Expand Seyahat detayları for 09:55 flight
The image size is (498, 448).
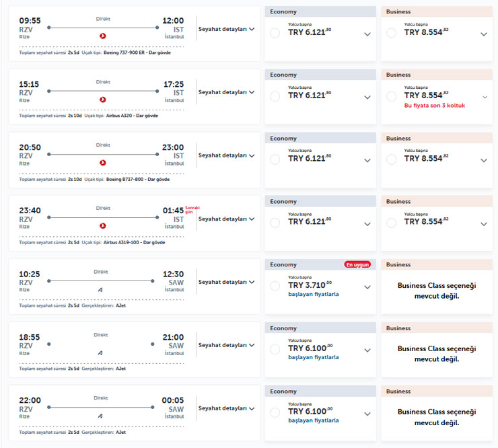tap(226, 29)
